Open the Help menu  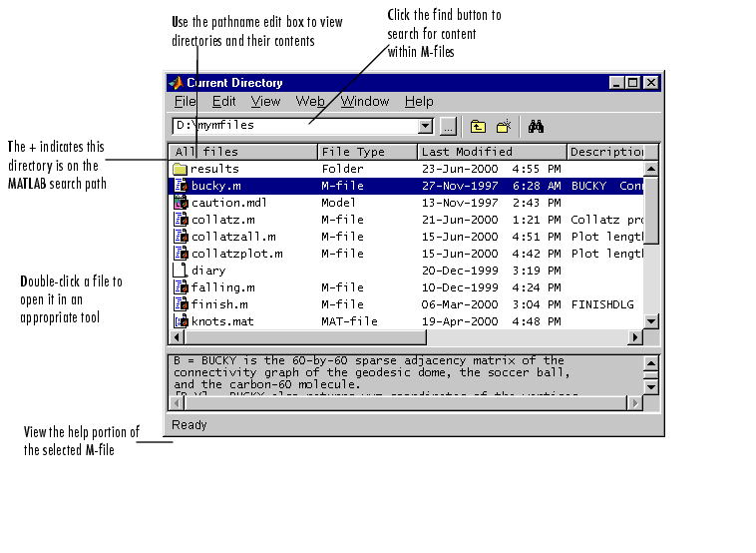[x=419, y=102]
